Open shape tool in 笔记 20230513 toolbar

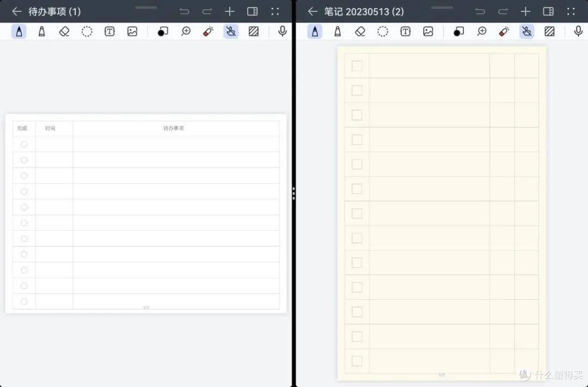[x=458, y=32]
